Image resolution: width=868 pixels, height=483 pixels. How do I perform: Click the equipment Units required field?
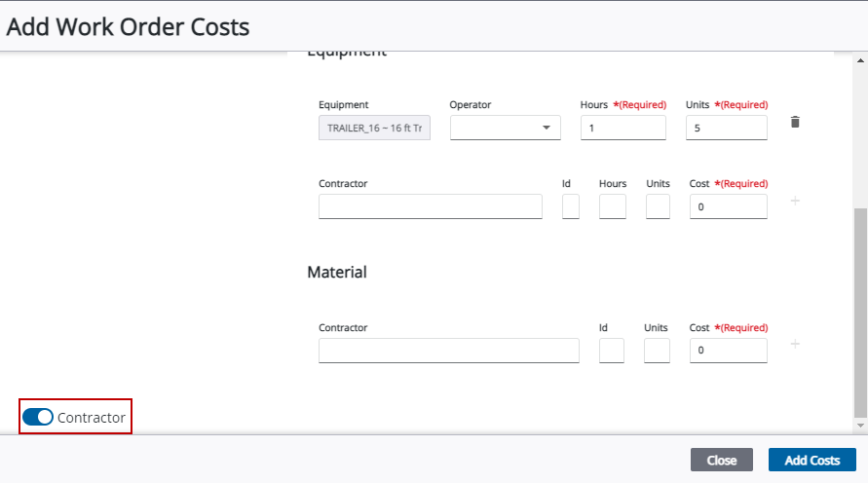click(726, 128)
